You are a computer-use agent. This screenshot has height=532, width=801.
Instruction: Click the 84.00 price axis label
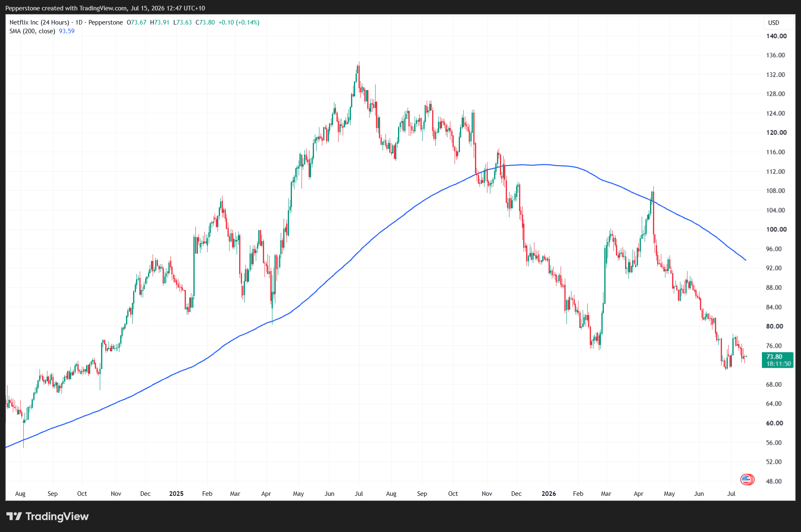774,307
